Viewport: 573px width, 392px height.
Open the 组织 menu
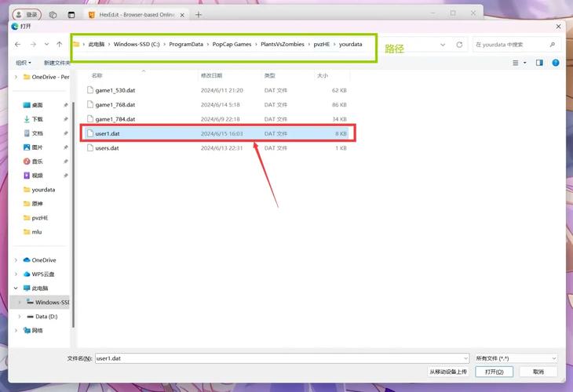[24, 63]
